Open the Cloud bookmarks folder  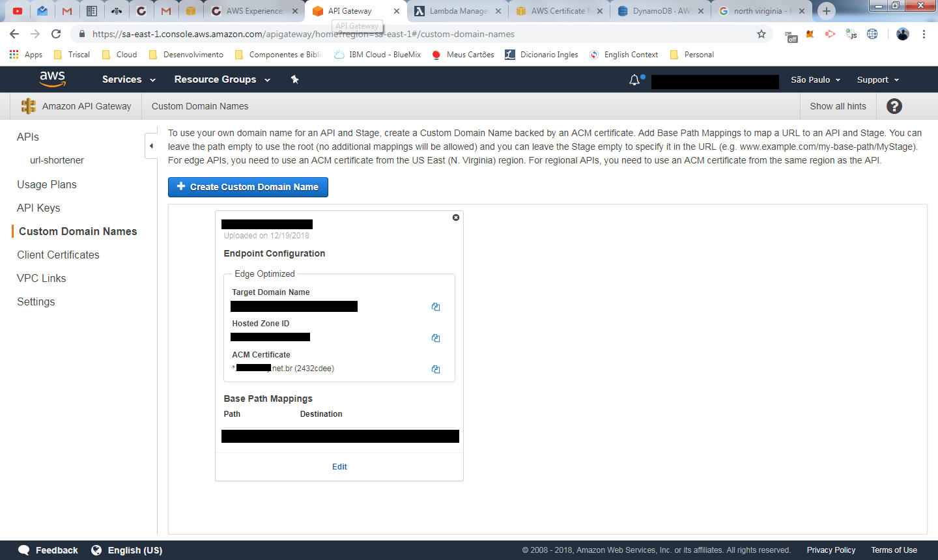point(119,55)
